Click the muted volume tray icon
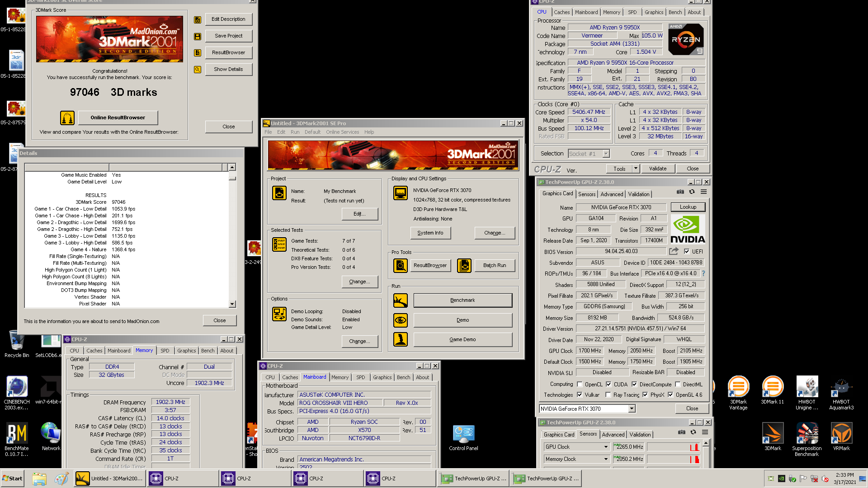This screenshot has width=868, height=488. (826, 479)
